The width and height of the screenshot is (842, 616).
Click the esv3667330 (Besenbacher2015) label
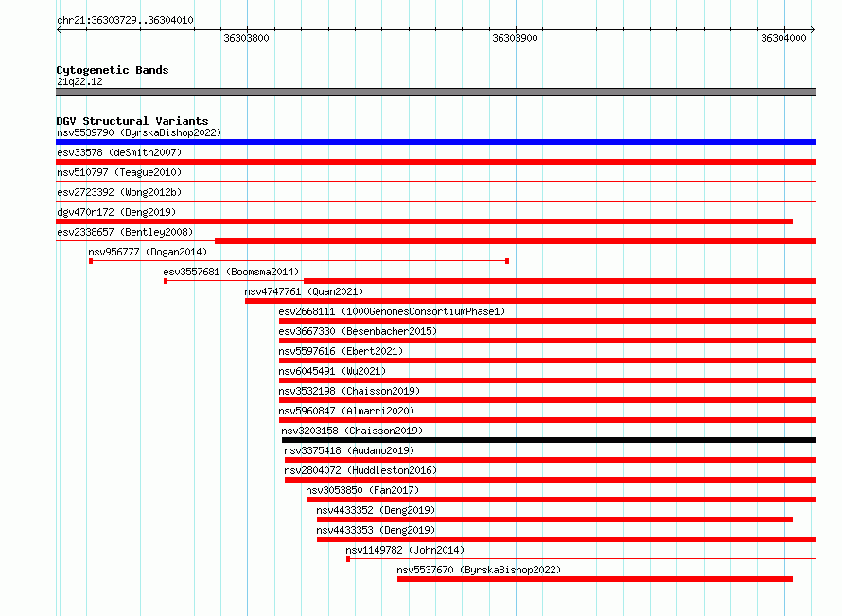click(x=358, y=331)
